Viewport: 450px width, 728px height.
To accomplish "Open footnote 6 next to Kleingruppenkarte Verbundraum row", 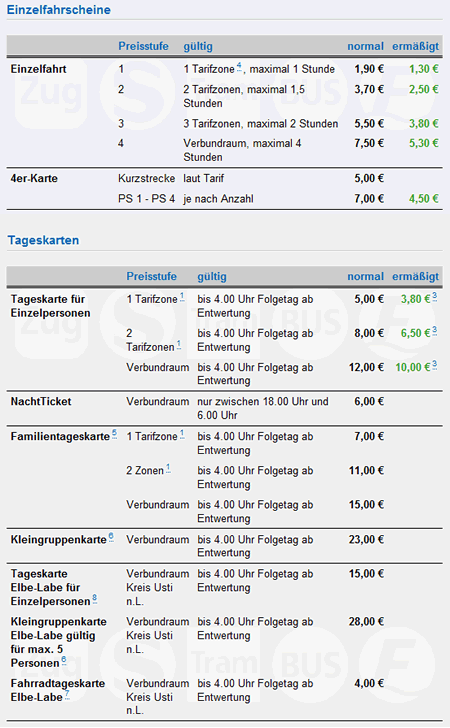I will [111, 537].
